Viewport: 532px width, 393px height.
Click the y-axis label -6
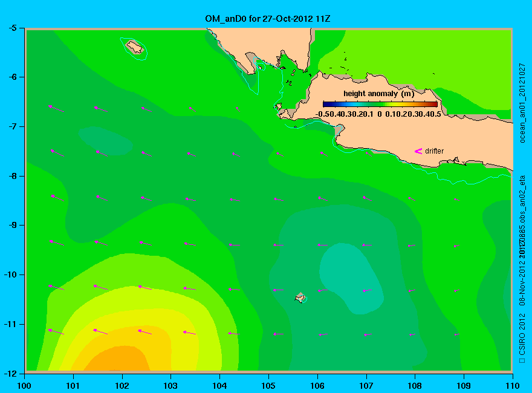point(12,77)
